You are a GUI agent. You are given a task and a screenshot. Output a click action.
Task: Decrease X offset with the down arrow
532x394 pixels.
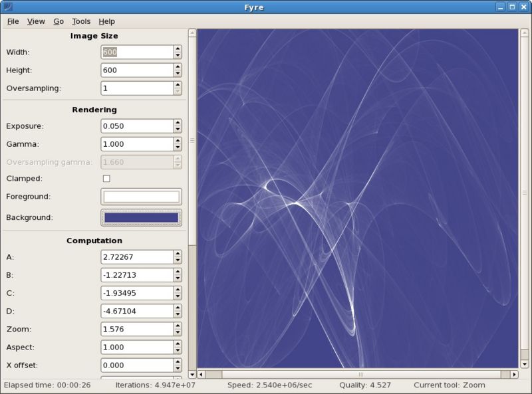[x=178, y=369]
